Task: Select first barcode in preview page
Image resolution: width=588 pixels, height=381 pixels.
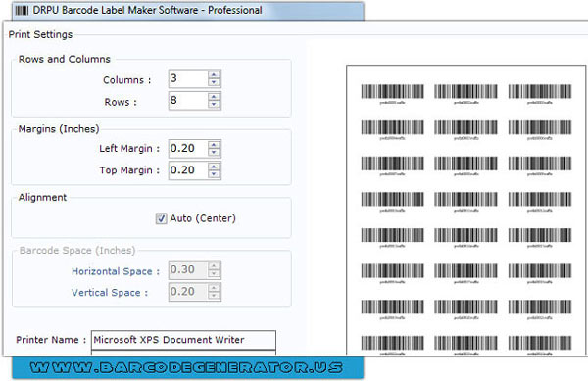Action: (x=392, y=94)
